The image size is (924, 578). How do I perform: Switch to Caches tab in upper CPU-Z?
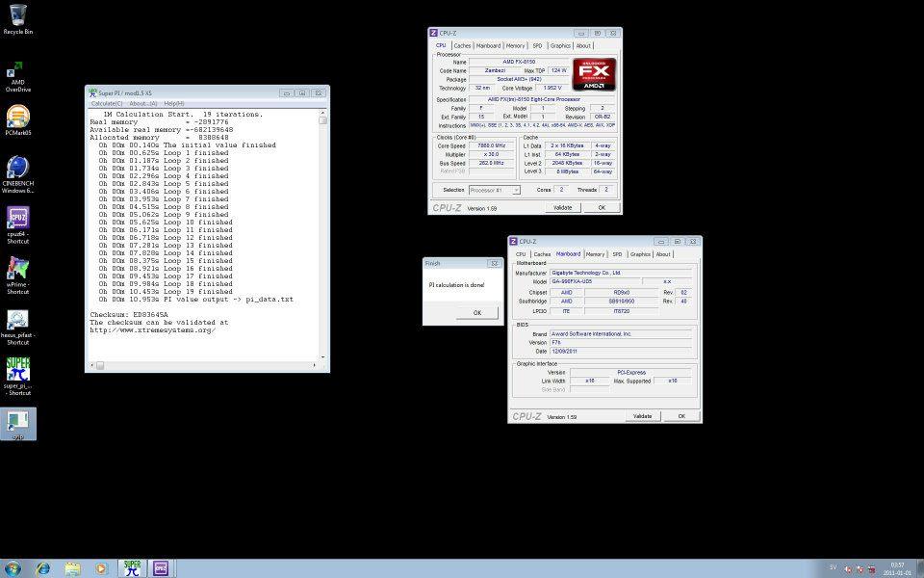tap(463, 45)
